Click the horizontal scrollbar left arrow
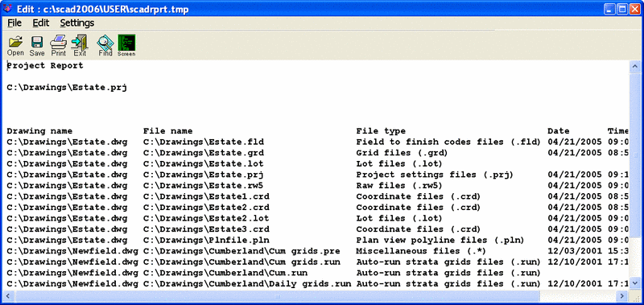The height and width of the screenshot is (305, 644). [x=8, y=295]
